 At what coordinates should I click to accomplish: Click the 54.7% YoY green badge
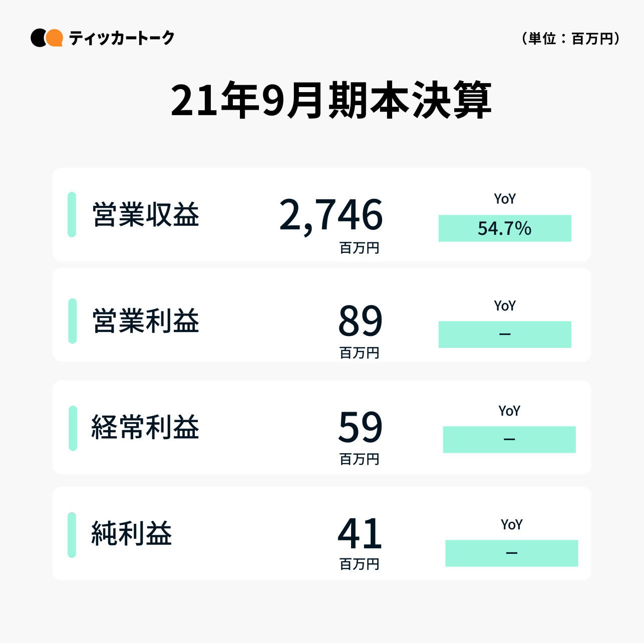[505, 228]
